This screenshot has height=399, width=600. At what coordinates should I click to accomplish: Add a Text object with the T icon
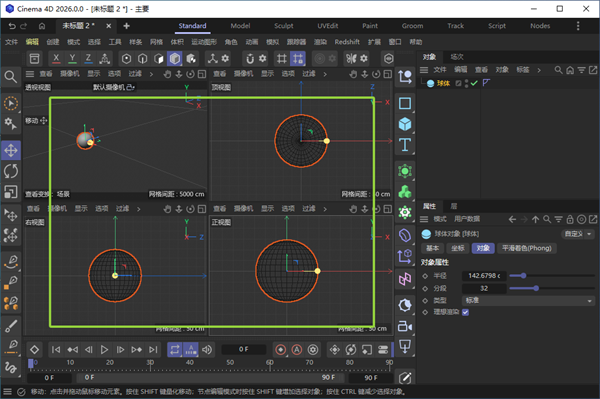pos(405,145)
